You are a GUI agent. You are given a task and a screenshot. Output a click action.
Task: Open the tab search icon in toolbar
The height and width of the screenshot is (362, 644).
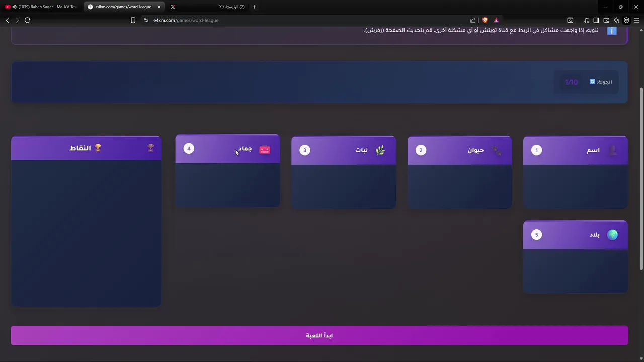click(570, 20)
